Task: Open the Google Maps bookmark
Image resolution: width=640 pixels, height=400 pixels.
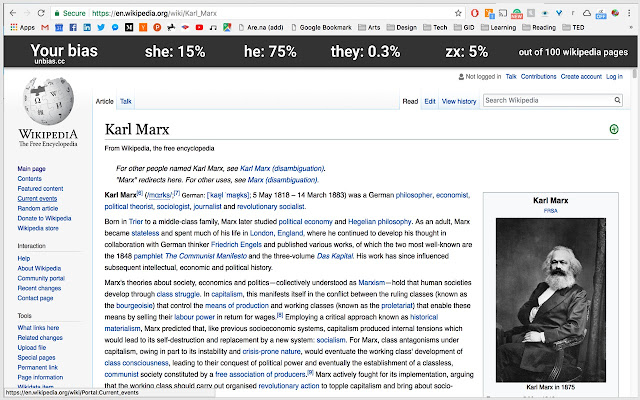Action: (x=227, y=27)
